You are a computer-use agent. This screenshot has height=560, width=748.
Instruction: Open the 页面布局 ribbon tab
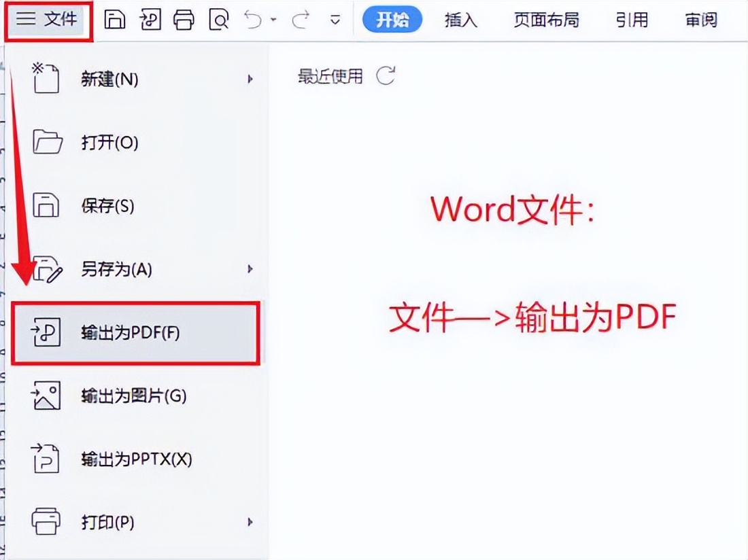click(x=546, y=20)
